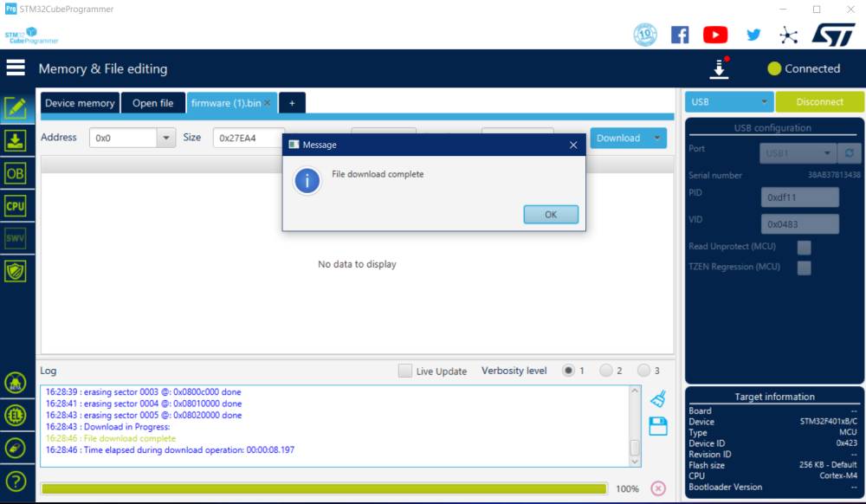Click the STM32CubeProgrammer logo
Viewport: 866px width, 504px height.
tap(31, 36)
